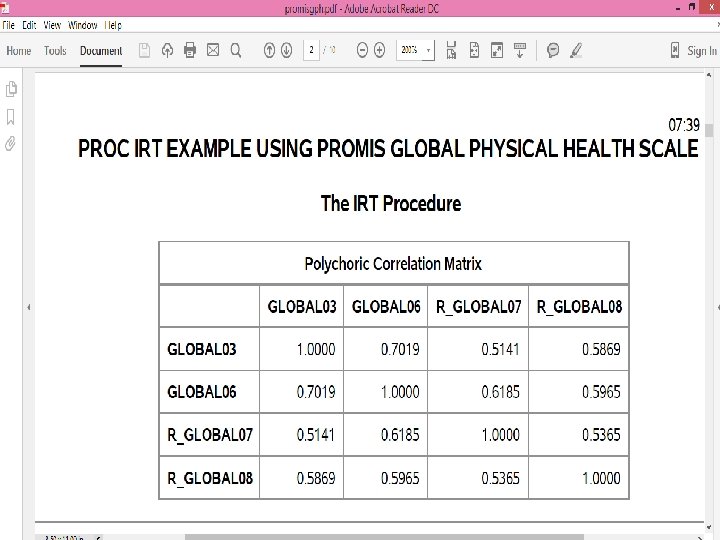Click the R_GLOBAL07 column header

coord(478,307)
